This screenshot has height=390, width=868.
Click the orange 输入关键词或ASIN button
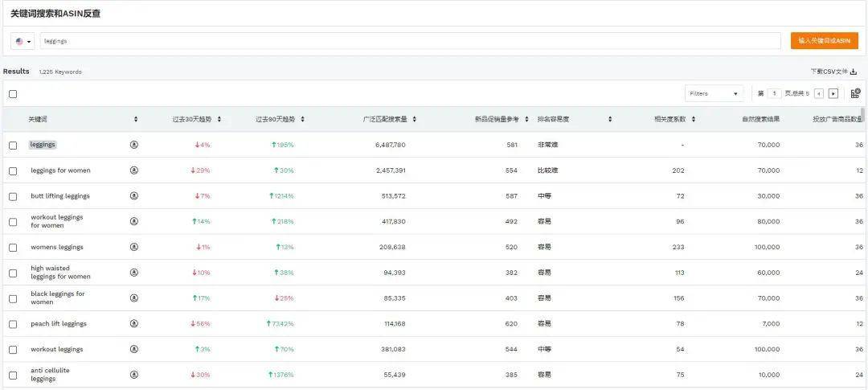click(x=824, y=41)
